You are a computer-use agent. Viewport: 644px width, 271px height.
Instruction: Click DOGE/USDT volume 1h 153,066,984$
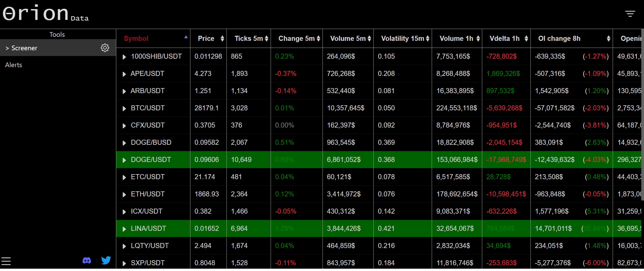[x=457, y=160]
